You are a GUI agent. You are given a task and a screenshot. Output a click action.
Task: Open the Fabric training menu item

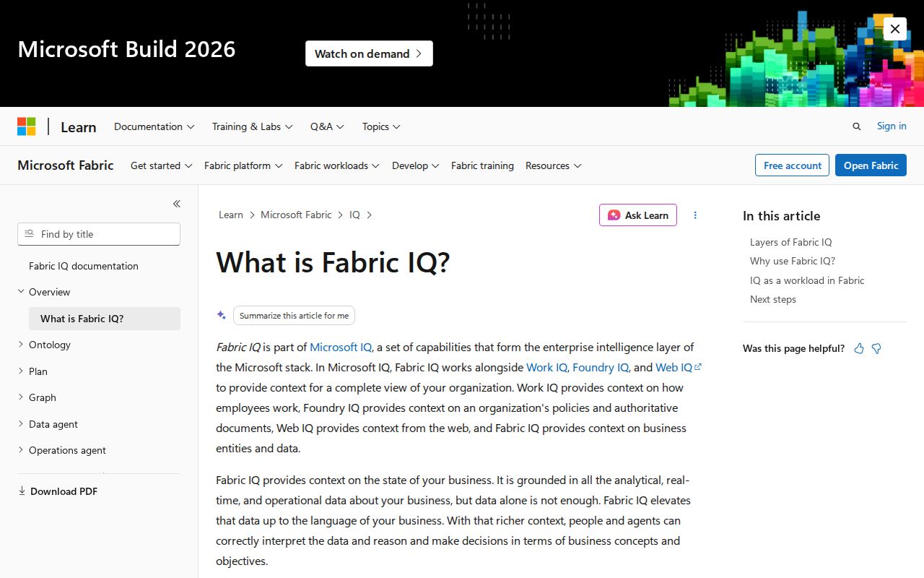click(482, 165)
